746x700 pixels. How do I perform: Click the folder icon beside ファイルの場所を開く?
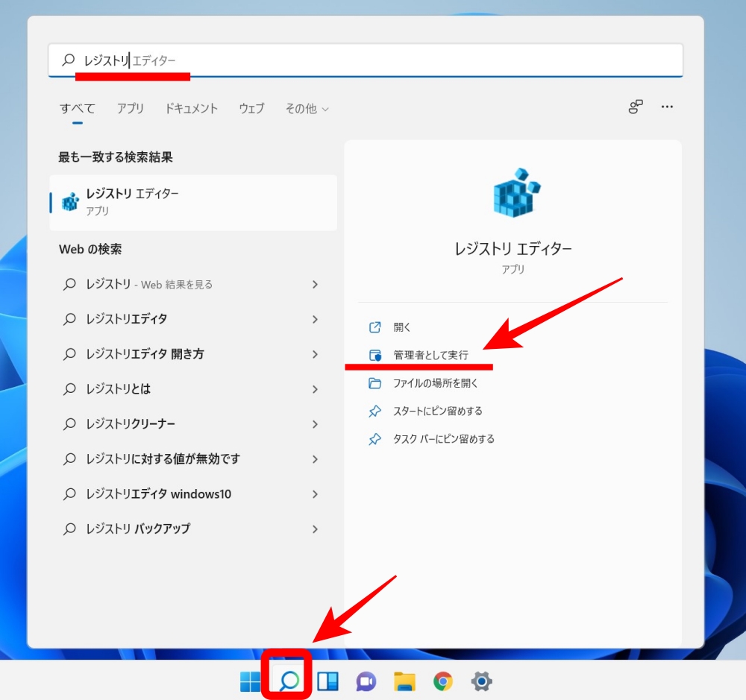pos(375,383)
